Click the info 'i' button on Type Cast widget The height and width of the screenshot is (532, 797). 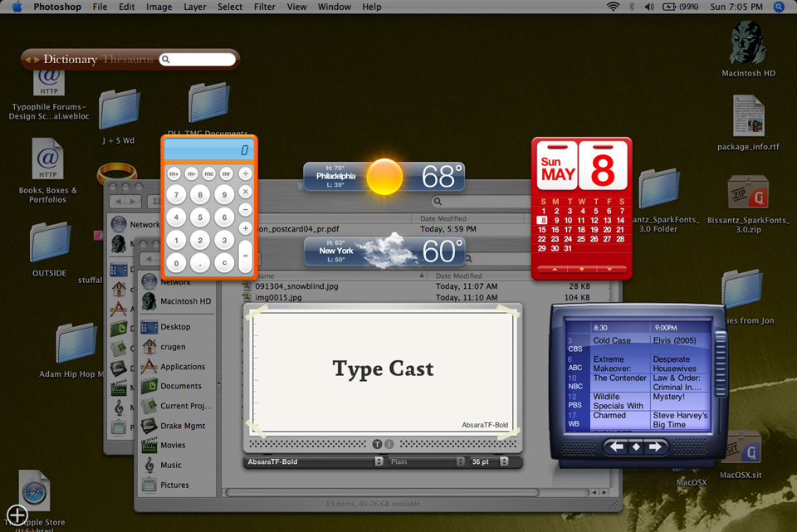click(x=389, y=444)
